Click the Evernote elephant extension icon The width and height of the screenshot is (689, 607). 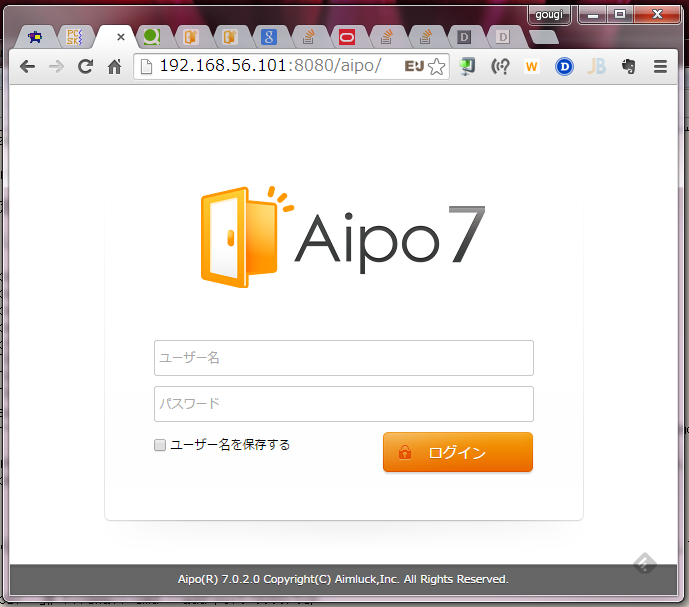(x=628, y=66)
